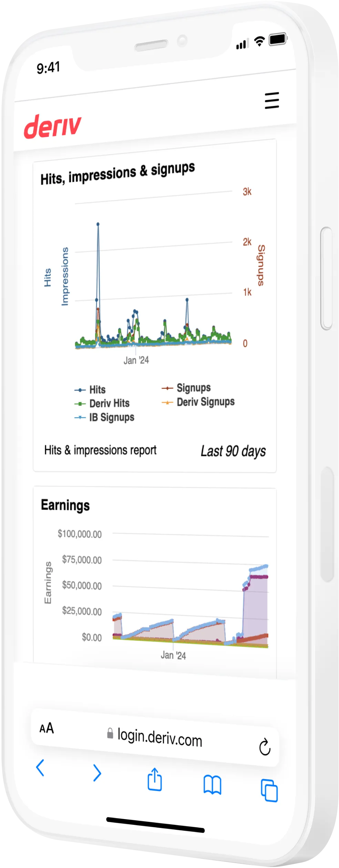Click the Earnings heading

coord(65,505)
